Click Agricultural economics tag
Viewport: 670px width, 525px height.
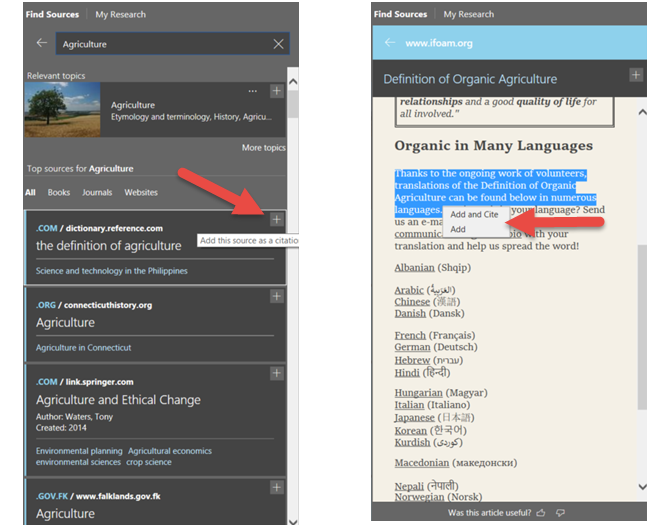coord(170,451)
